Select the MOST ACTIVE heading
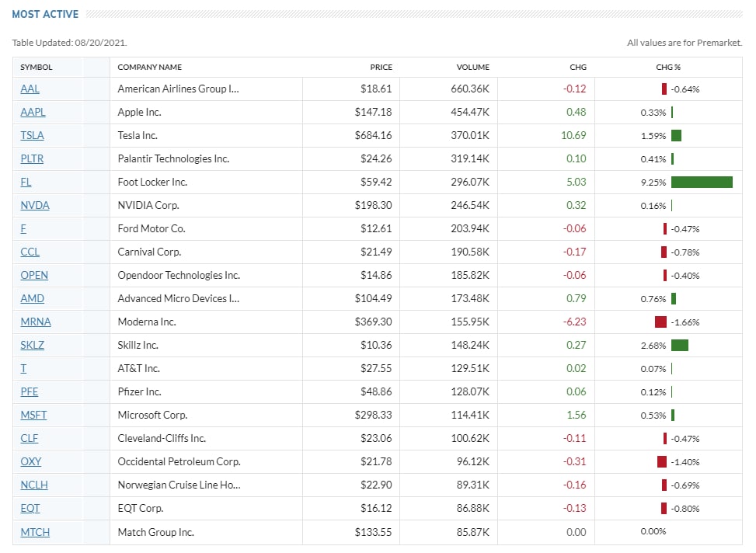This screenshot has width=756, height=553. tap(45, 14)
